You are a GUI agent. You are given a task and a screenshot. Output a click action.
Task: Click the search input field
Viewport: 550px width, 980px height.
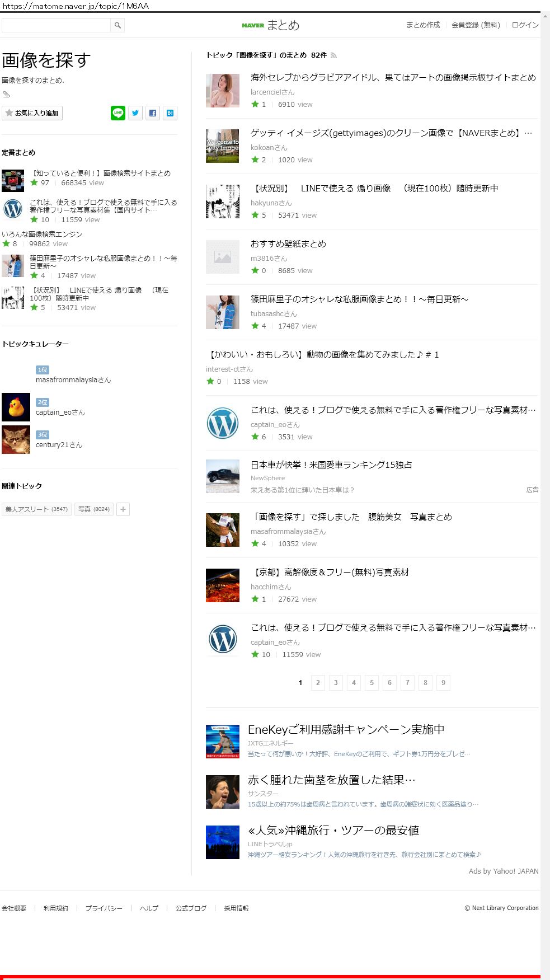tap(56, 25)
